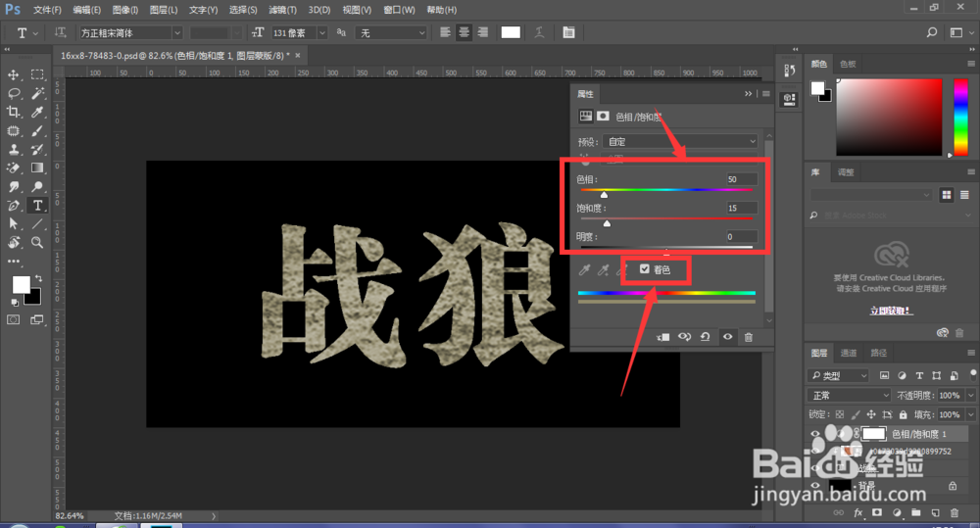Select the Horizontal Type tool

click(x=37, y=206)
